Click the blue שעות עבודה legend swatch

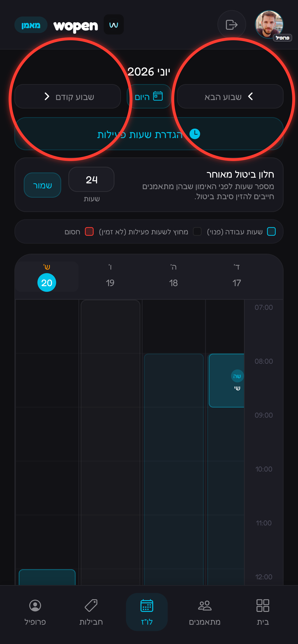(271, 232)
